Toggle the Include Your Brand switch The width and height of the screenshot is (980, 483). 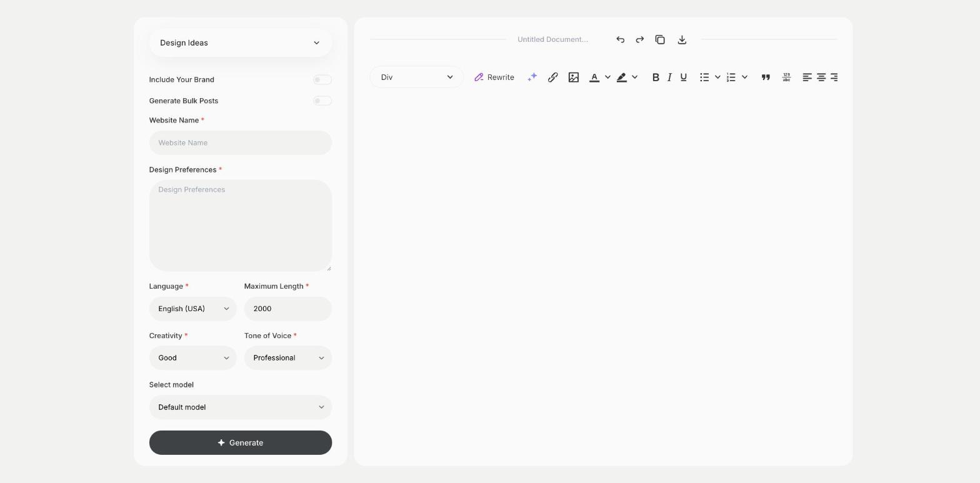pos(322,79)
